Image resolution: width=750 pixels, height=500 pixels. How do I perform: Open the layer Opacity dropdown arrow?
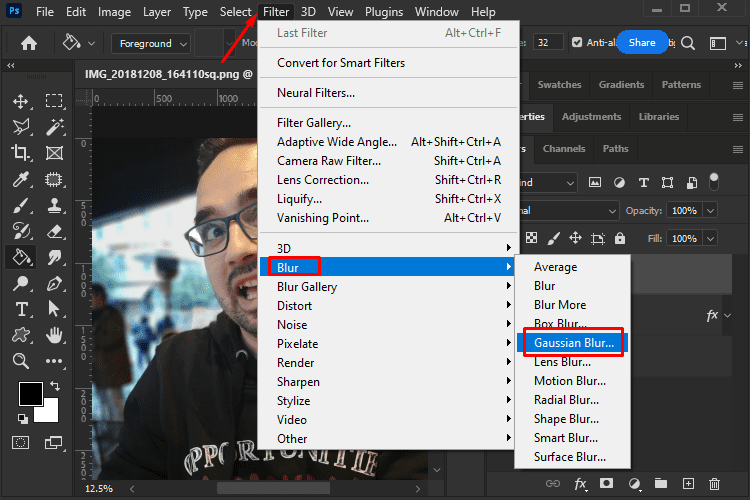(x=710, y=211)
